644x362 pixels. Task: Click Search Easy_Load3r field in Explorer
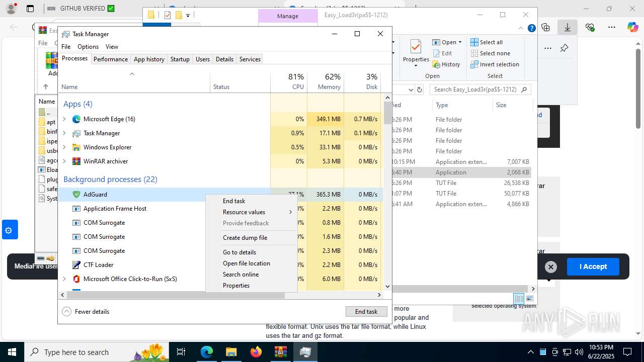[480, 89]
